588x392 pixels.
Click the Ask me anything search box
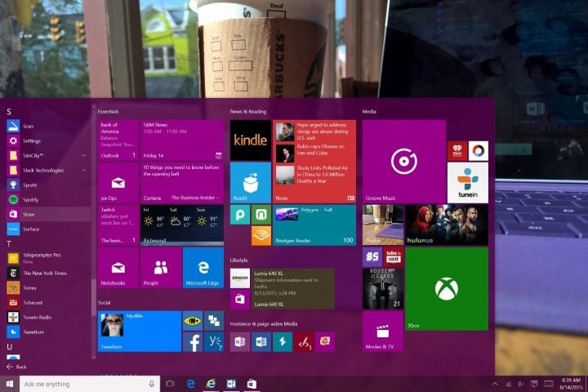[x=90, y=384]
